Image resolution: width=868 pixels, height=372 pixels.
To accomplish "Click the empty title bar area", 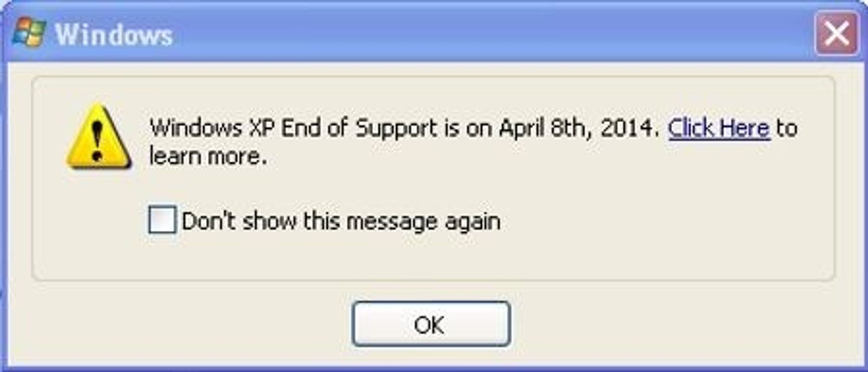I will (490, 34).
